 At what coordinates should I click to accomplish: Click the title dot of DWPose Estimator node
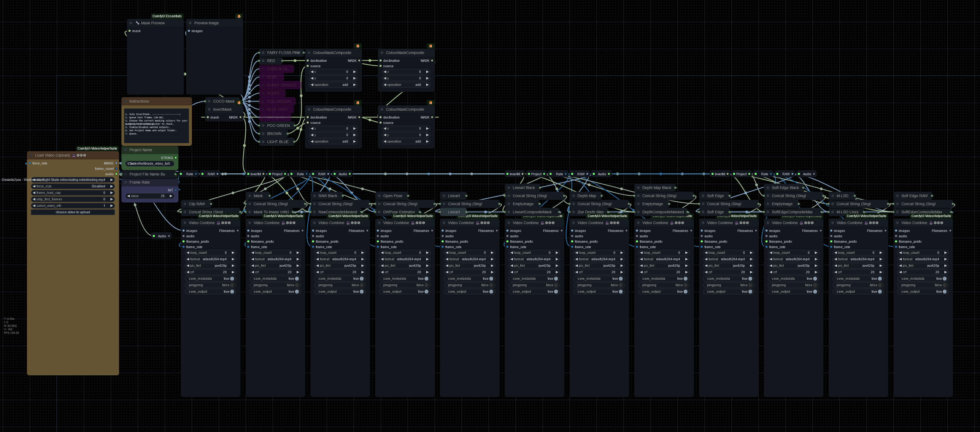[379, 212]
